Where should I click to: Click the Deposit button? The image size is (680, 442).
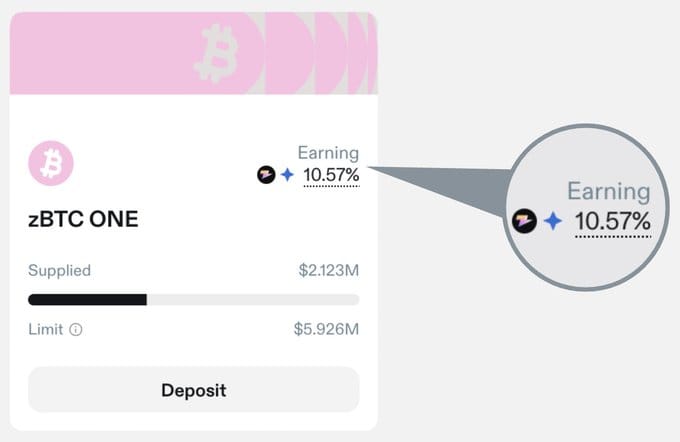point(193,390)
